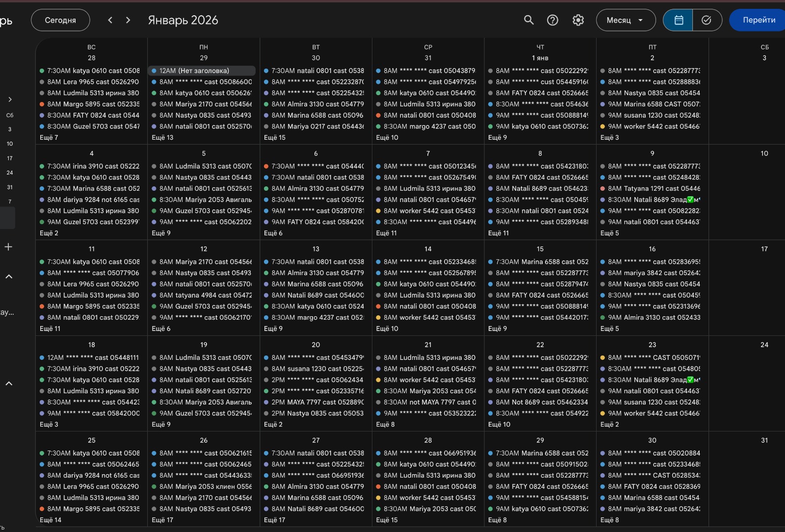Collapse the calendars section with the upward chevron

pos(9,276)
